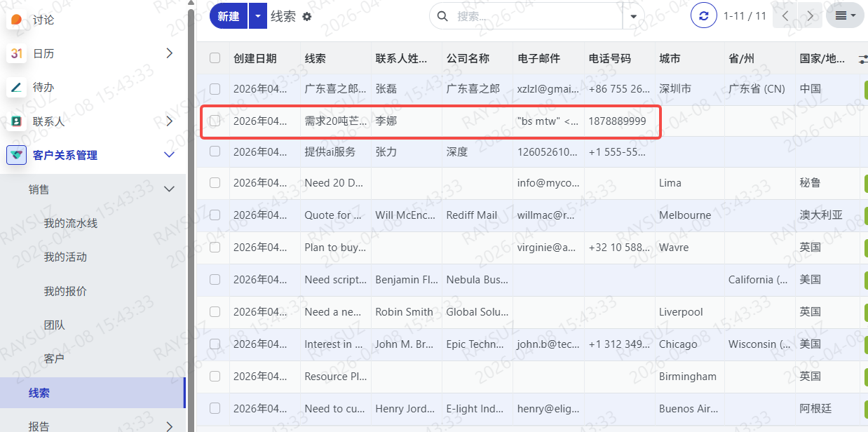Check the row with info@myco email

(215, 182)
